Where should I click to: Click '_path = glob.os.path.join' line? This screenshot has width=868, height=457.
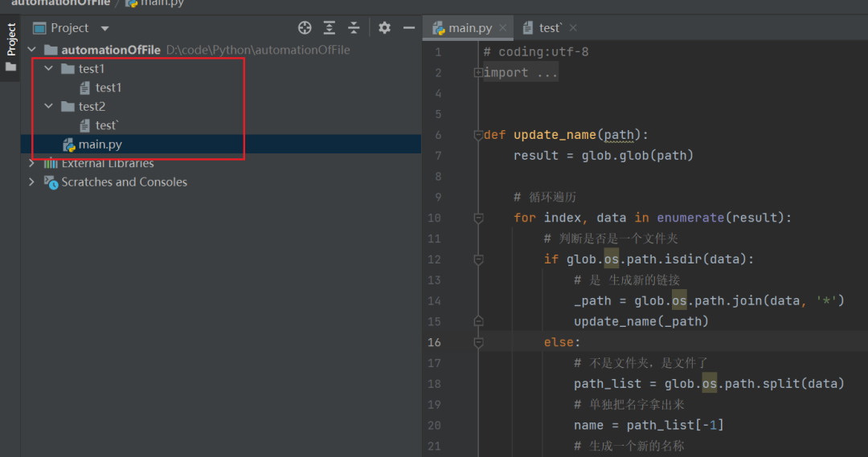709,301
